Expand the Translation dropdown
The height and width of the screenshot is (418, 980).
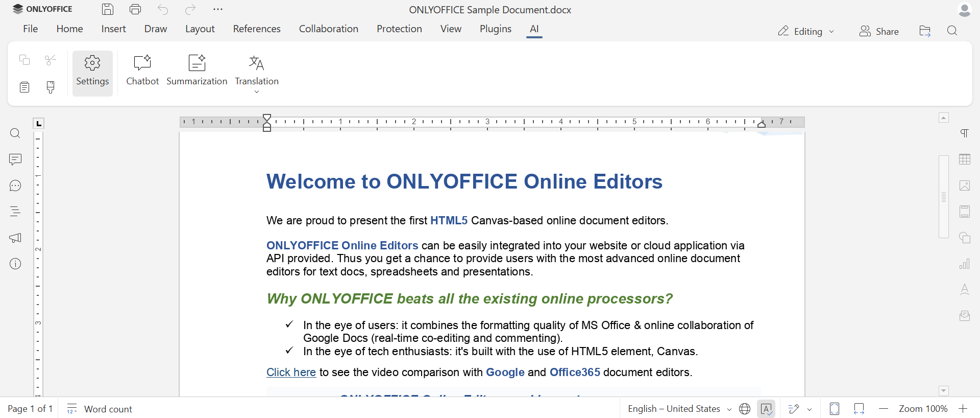(257, 92)
